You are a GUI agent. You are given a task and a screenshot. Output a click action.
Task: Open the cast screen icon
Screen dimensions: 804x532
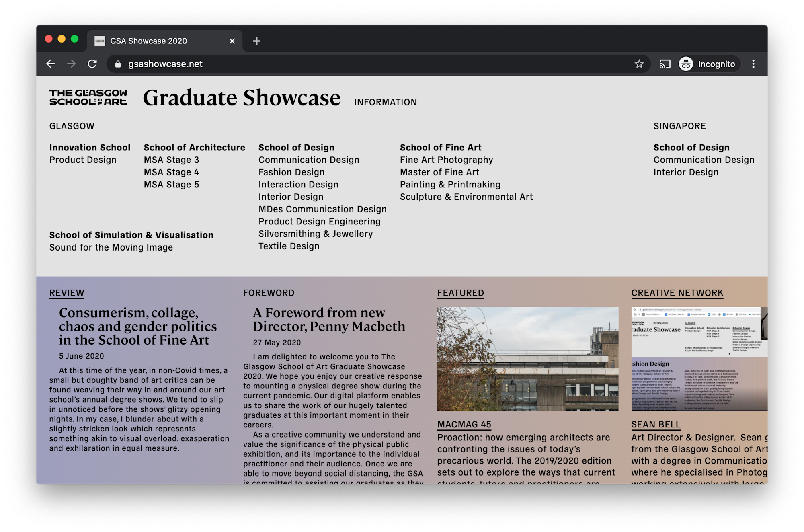(665, 64)
